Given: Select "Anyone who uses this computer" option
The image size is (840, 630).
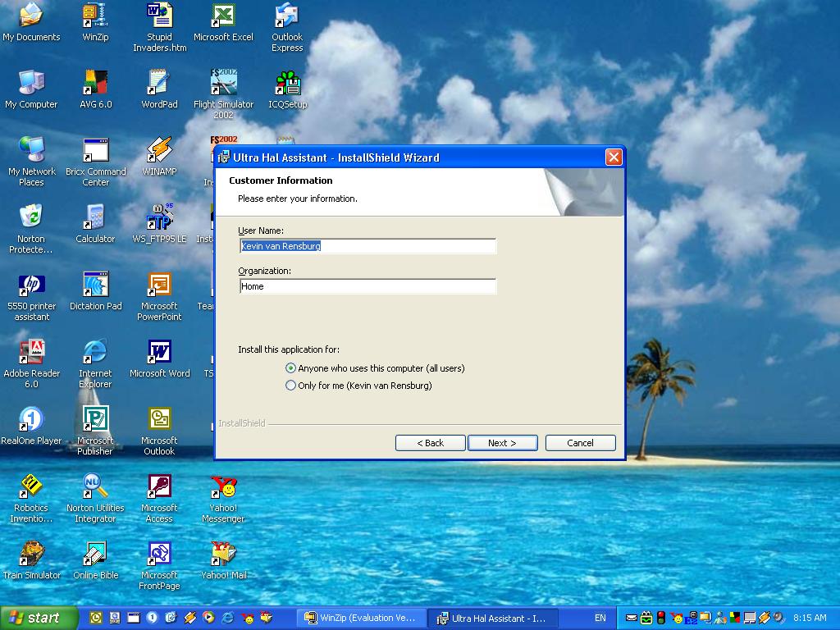Looking at the screenshot, I should pyautogui.click(x=290, y=368).
